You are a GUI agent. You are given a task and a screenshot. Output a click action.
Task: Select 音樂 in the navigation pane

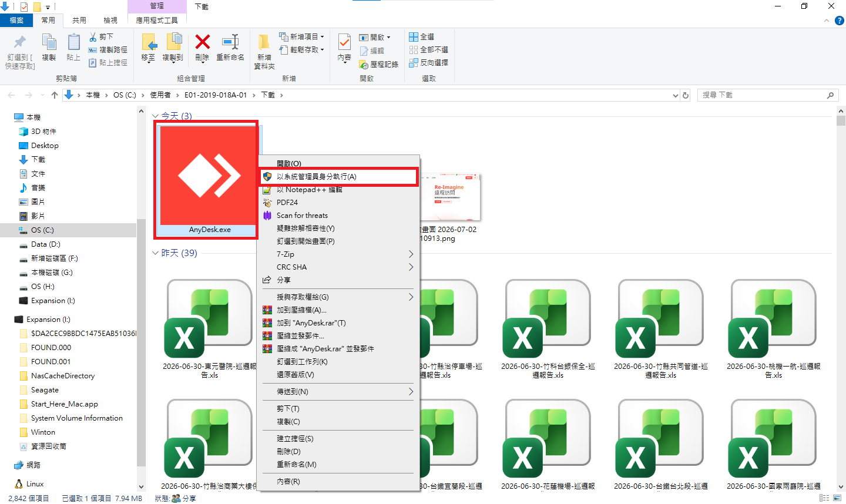coord(38,187)
